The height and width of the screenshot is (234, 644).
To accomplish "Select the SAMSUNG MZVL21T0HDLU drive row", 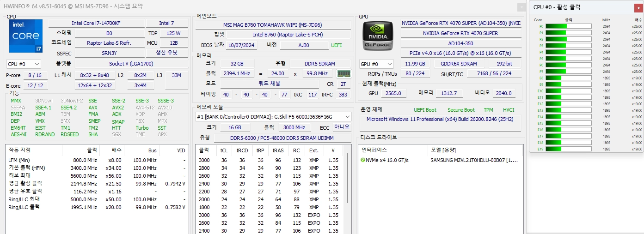I will pos(441,160).
